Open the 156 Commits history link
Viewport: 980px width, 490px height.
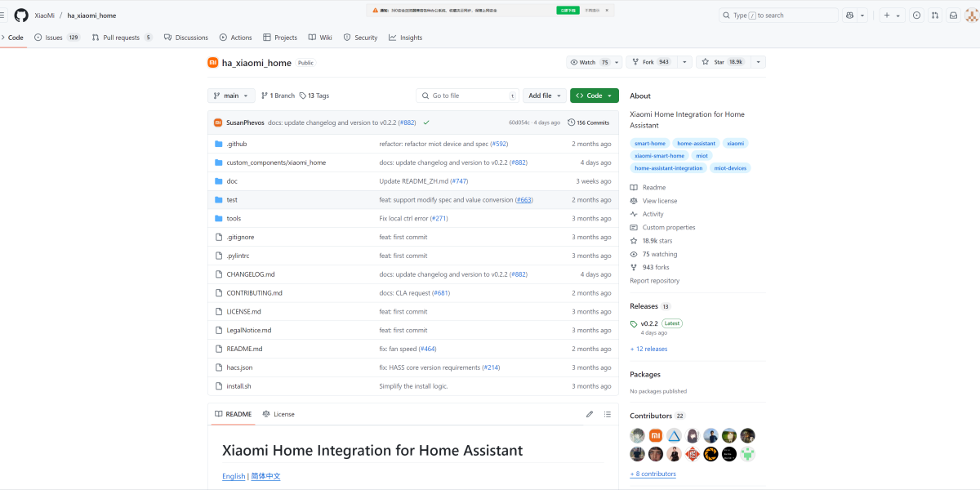click(588, 122)
